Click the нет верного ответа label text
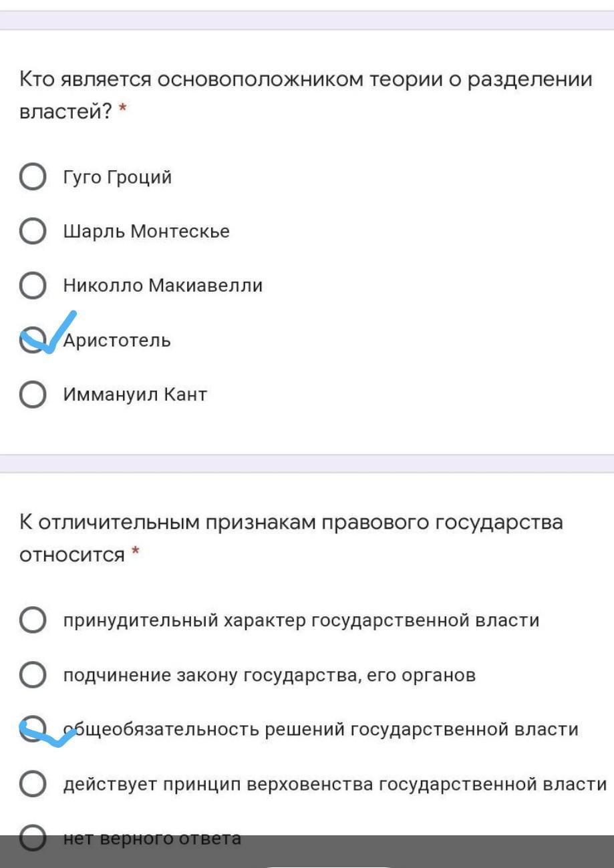The height and width of the screenshot is (868, 614). [x=152, y=838]
